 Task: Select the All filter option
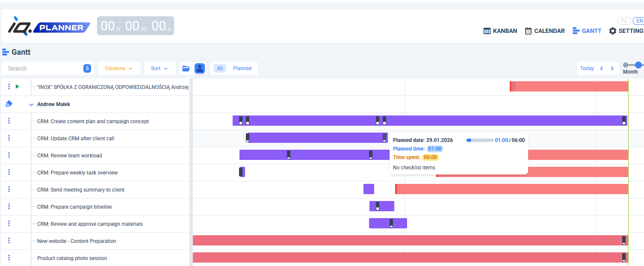click(x=220, y=68)
